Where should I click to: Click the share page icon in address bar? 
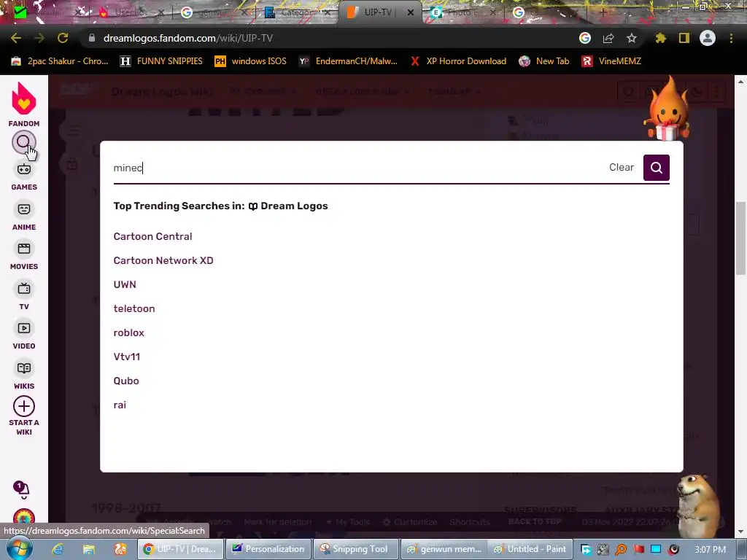(x=608, y=38)
